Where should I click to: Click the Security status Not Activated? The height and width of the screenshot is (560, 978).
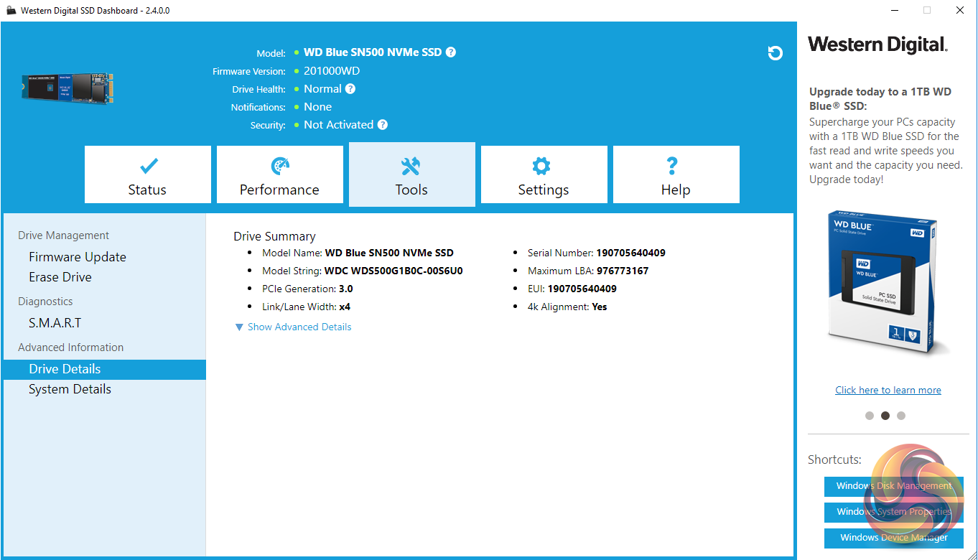coord(338,125)
